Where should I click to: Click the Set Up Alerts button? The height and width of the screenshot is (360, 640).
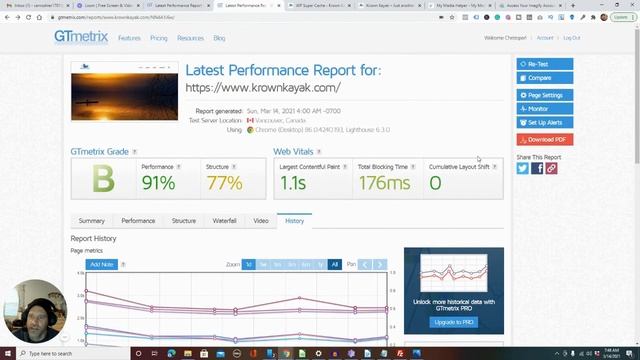tap(544, 122)
